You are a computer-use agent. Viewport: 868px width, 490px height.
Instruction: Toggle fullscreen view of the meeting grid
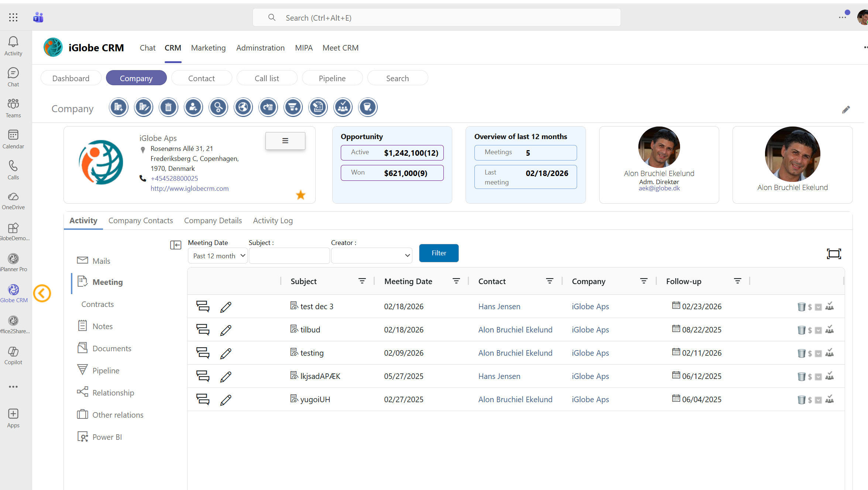click(x=834, y=253)
